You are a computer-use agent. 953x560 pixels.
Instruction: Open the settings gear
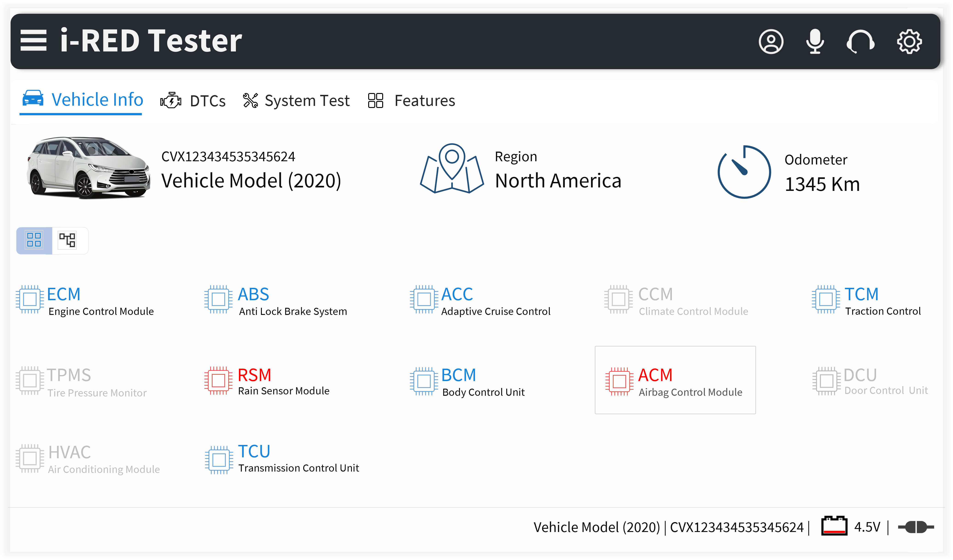[909, 41]
